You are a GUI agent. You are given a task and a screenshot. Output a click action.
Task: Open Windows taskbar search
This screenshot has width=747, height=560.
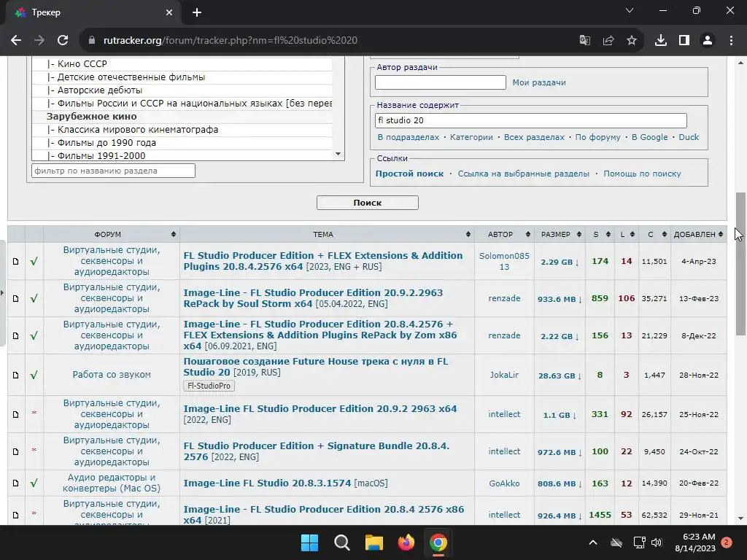click(x=342, y=542)
